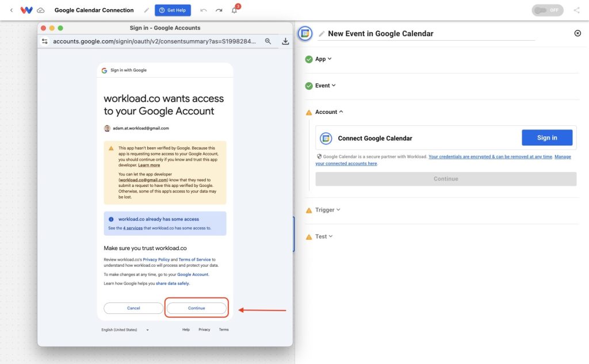Open the Workload logo home icon
This screenshot has width=589, height=364.
pyautogui.click(x=26, y=10)
